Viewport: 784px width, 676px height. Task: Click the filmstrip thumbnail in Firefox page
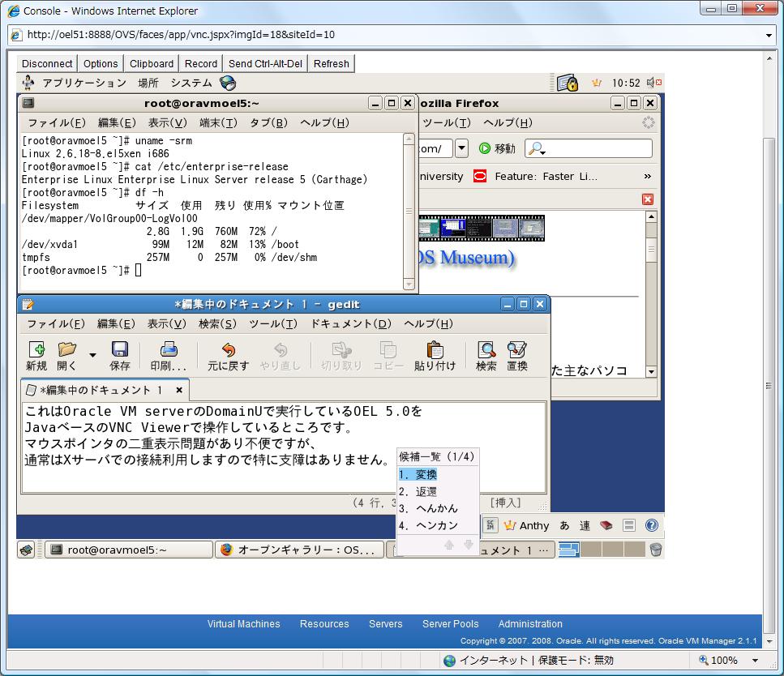click(482, 228)
